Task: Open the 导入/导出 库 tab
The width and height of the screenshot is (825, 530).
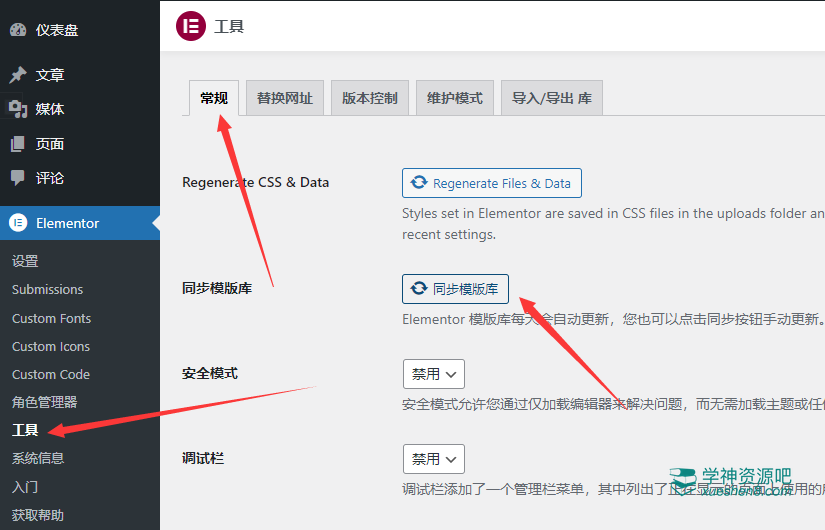Action: coord(552,98)
